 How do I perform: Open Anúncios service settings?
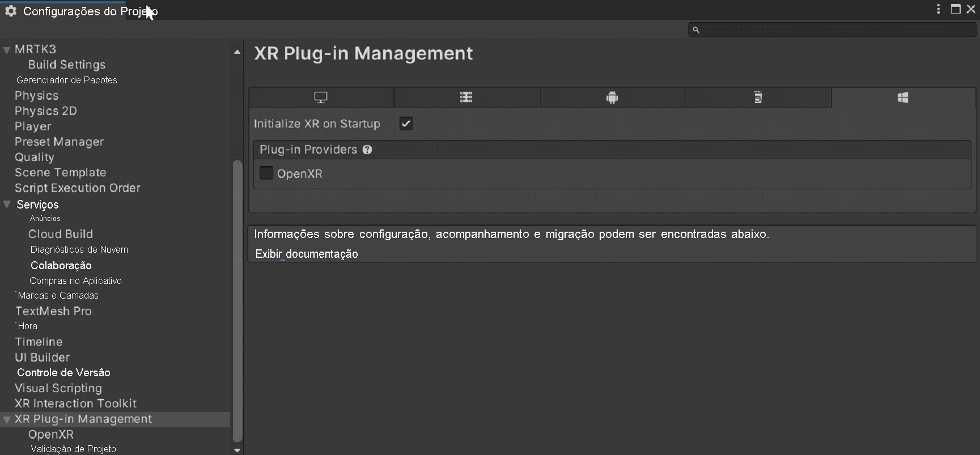tap(45, 218)
